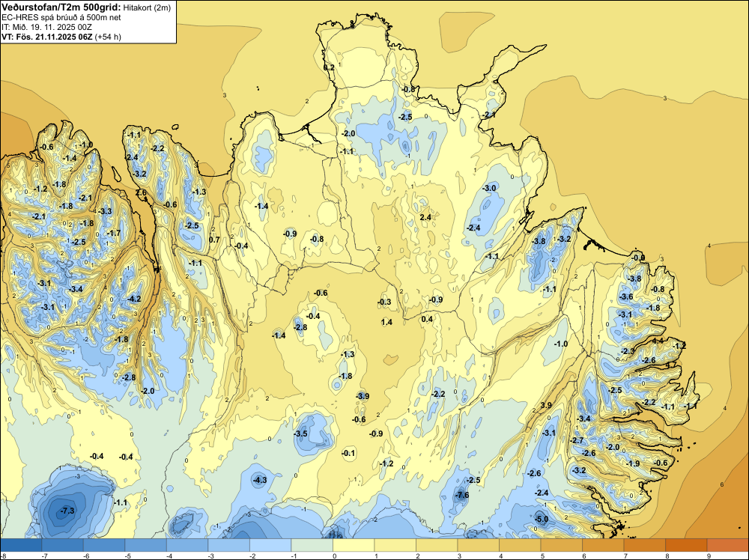The image size is (749, 560).
Task: Click the -7.6 temperature label on the map
Action: (461, 495)
